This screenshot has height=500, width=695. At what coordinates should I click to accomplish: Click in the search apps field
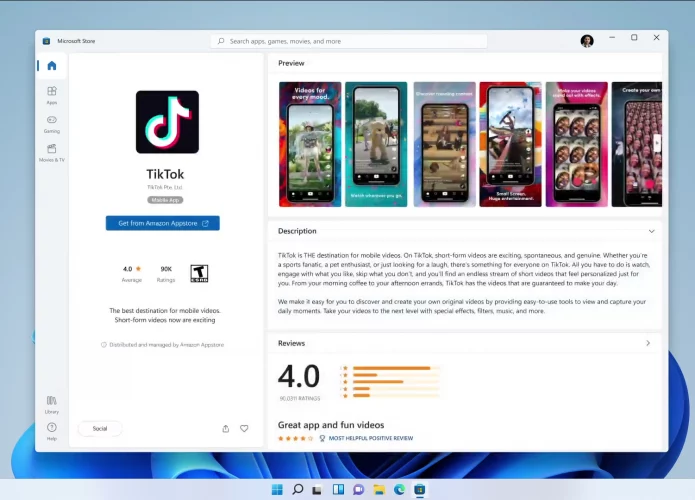[349, 41]
